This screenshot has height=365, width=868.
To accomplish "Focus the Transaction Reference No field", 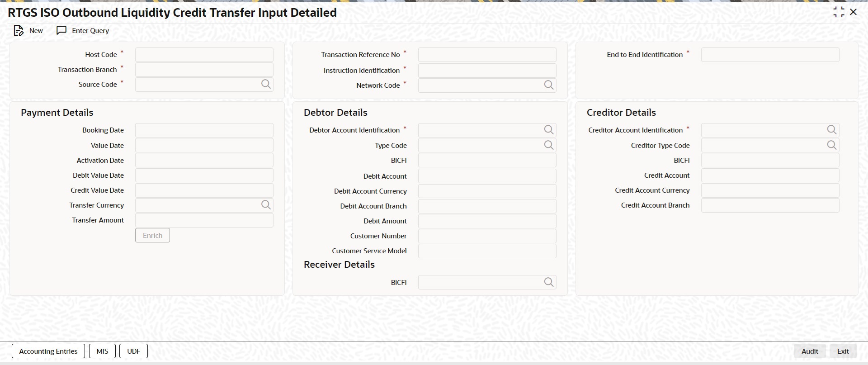I will click(x=487, y=55).
